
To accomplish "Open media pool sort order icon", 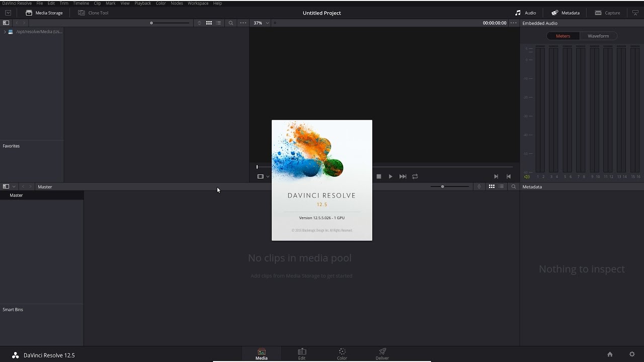I will (479, 187).
